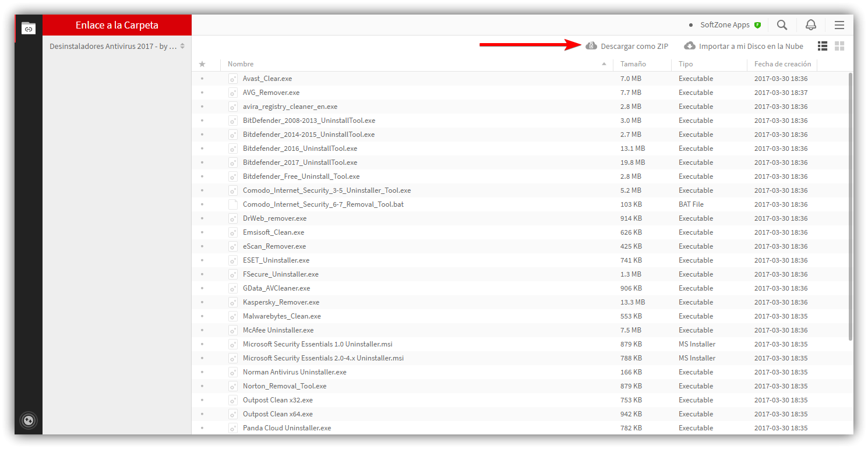This screenshot has width=868, height=449.
Task: Select Outpost Clean x64.exe
Action: (x=278, y=414)
